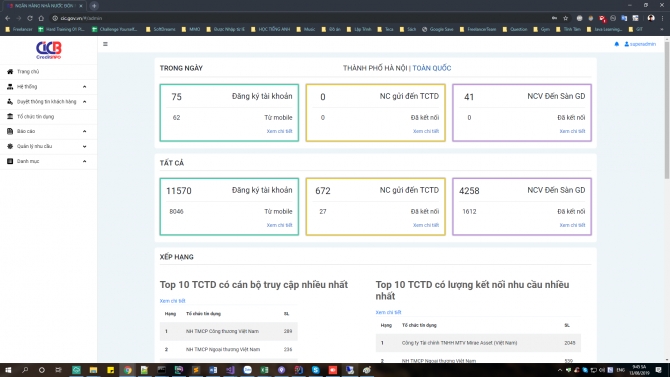Click the browser address bar

[299, 18]
